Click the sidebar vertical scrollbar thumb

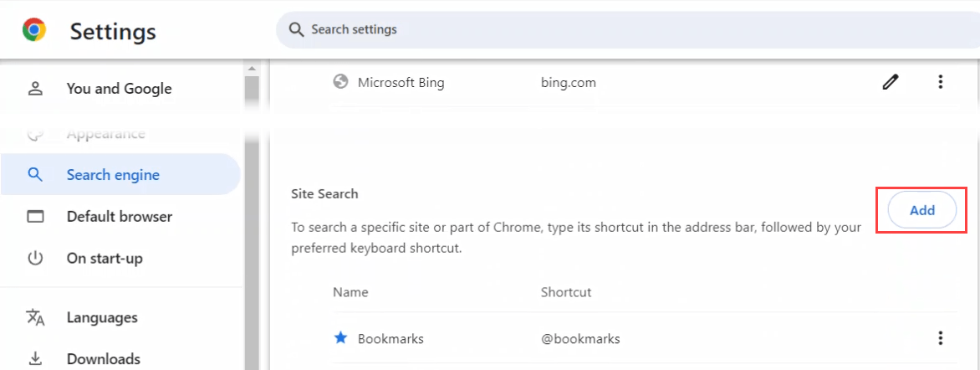pyautogui.click(x=251, y=218)
